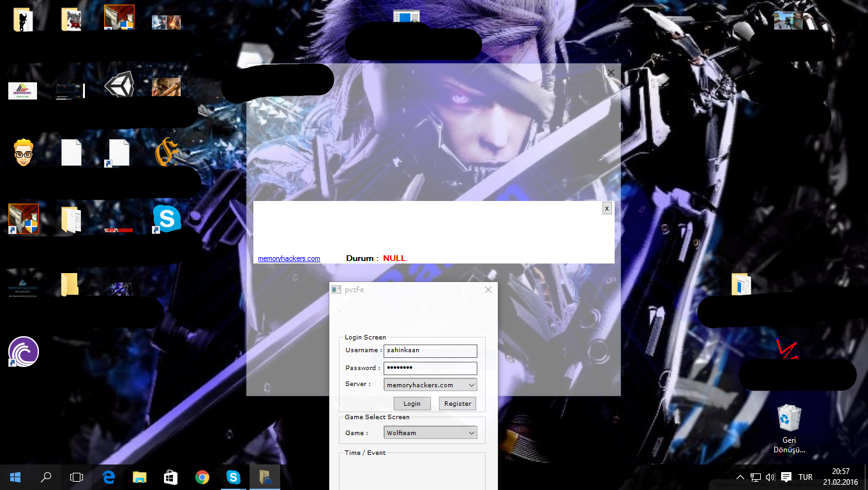The height and width of the screenshot is (490, 868).
Task: Select the red NULL status text
Action: pyautogui.click(x=394, y=258)
